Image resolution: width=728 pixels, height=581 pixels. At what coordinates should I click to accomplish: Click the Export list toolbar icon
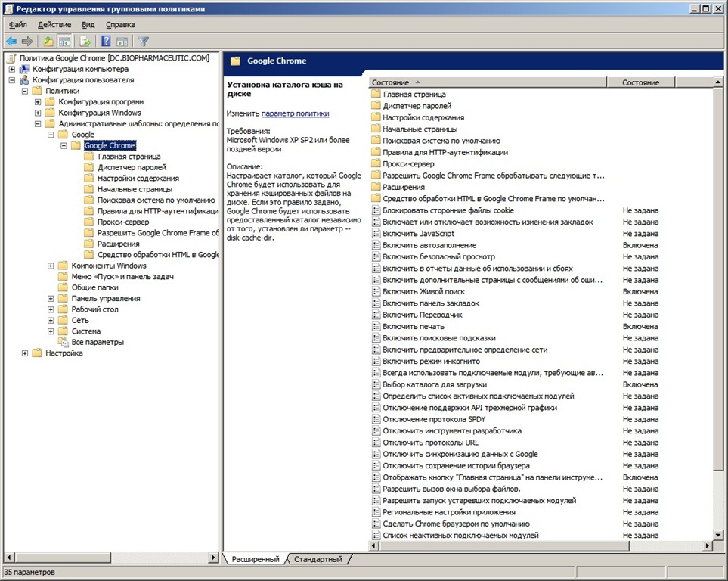(85, 42)
